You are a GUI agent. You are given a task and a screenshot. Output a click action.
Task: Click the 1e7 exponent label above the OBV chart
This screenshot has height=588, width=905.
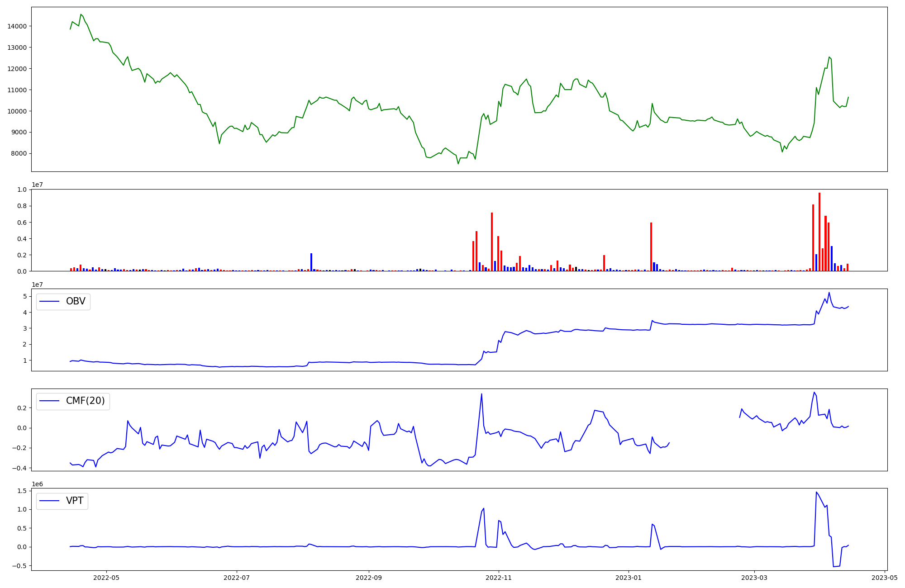pos(37,285)
